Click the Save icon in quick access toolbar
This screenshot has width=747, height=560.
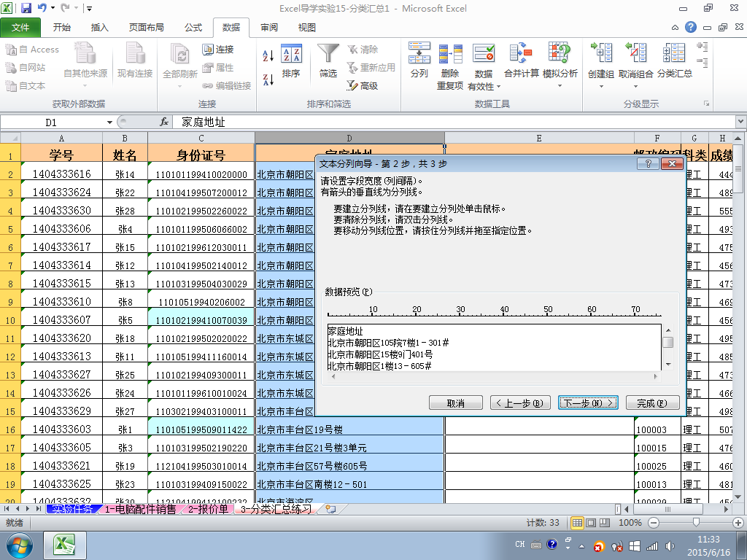point(26,8)
